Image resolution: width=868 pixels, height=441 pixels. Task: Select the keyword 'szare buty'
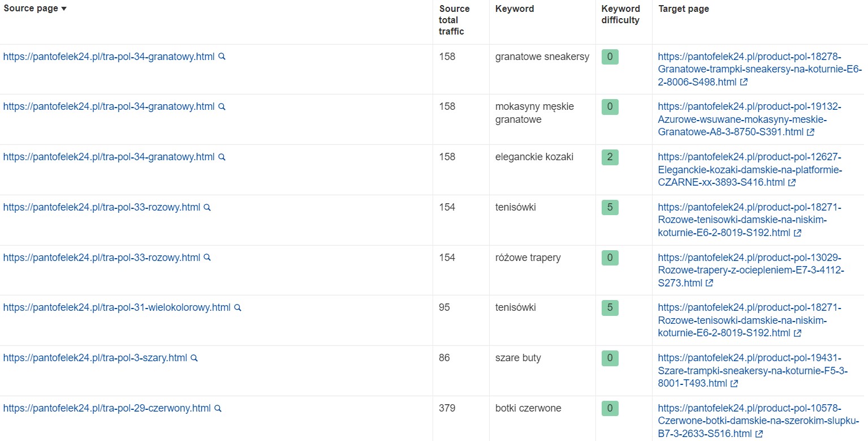point(518,358)
